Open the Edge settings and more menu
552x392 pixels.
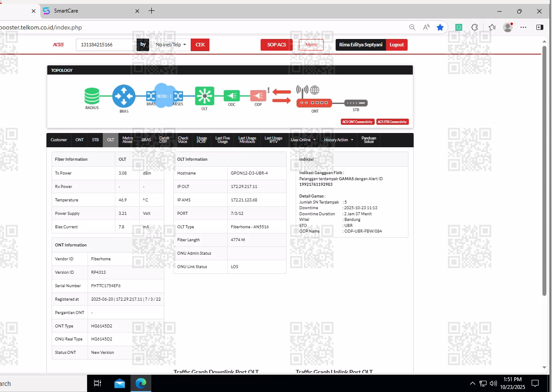(523, 27)
